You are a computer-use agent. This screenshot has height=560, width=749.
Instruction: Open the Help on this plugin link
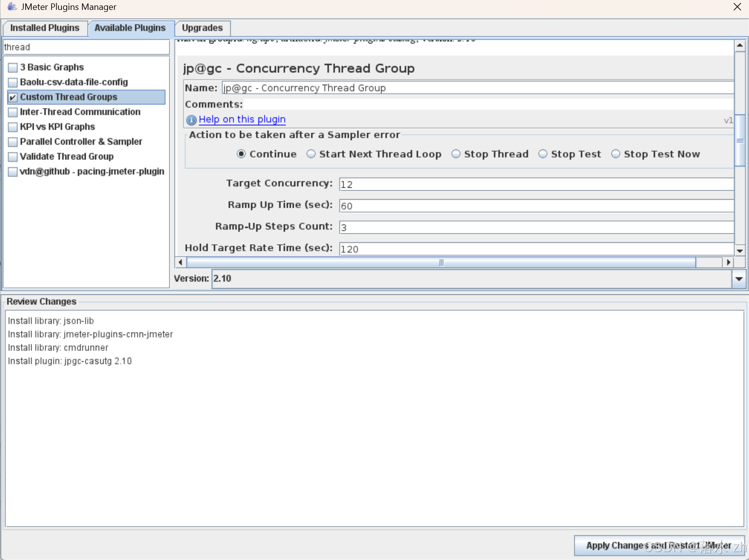pyautogui.click(x=242, y=119)
